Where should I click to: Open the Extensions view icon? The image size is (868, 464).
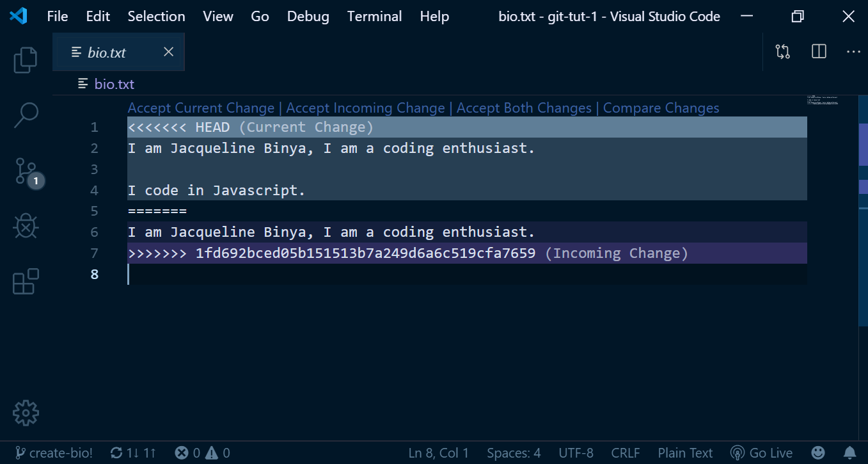(x=26, y=282)
